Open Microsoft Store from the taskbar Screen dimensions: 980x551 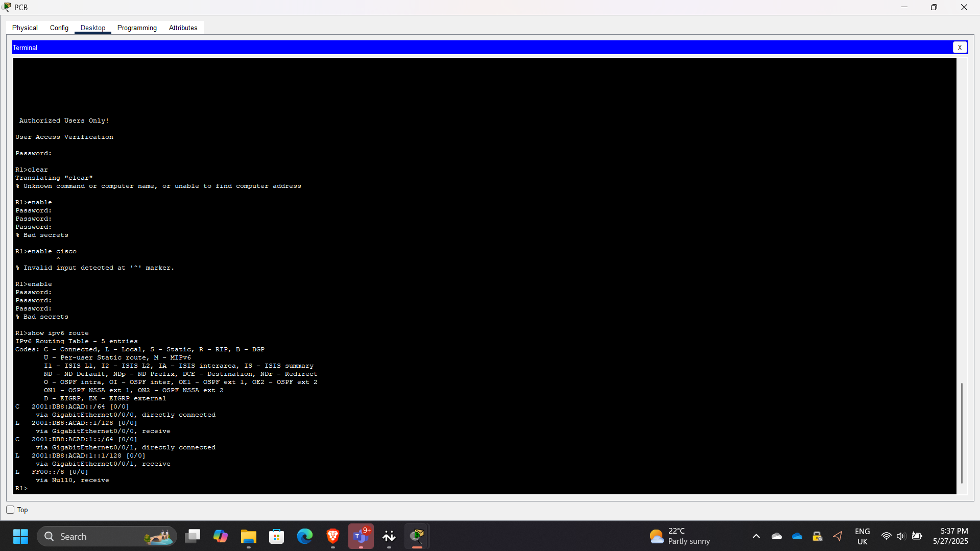tap(276, 536)
